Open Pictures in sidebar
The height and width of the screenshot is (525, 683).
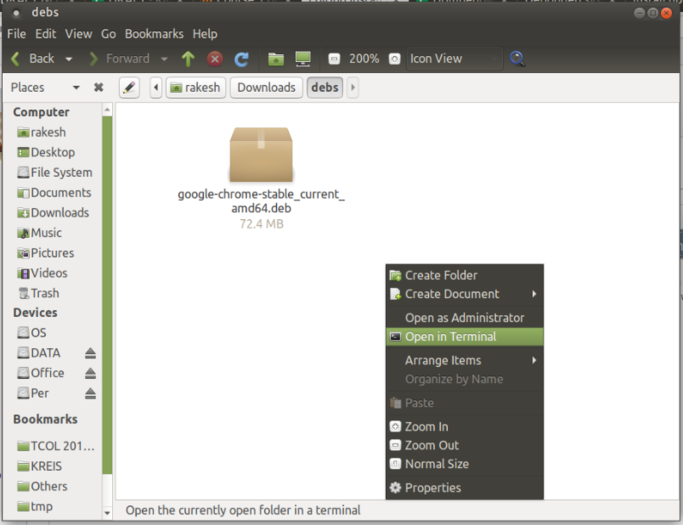tap(45, 253)
